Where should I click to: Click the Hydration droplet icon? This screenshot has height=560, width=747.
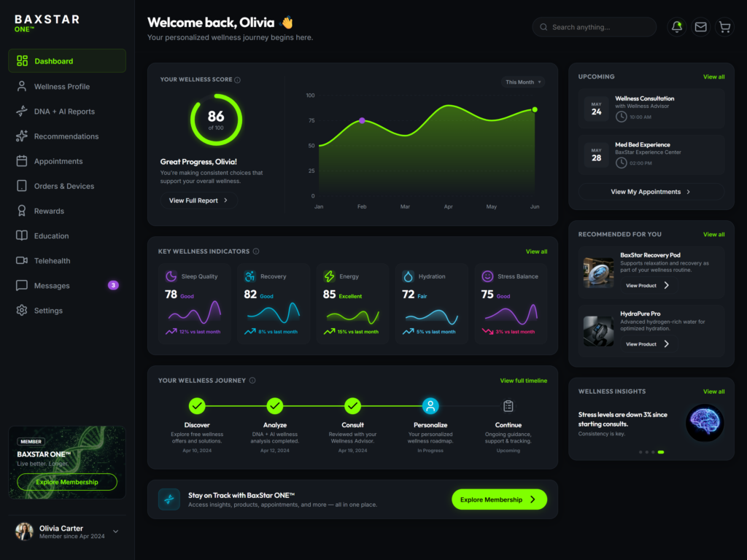[408, 276]
